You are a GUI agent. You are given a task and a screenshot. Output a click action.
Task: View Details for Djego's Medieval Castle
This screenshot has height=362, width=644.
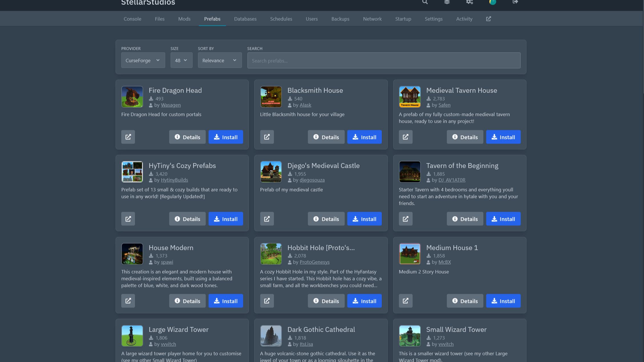pyautogui.click(x=326, y=219)
